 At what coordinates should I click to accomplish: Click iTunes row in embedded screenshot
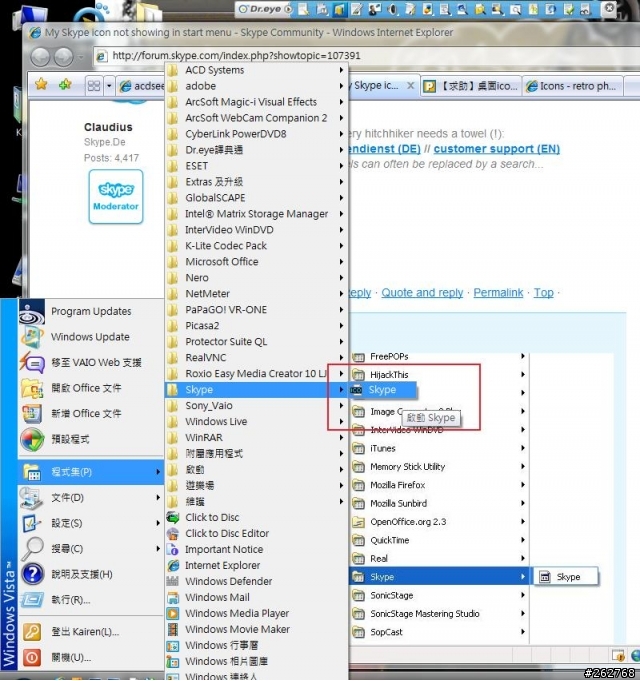(439, 449)
